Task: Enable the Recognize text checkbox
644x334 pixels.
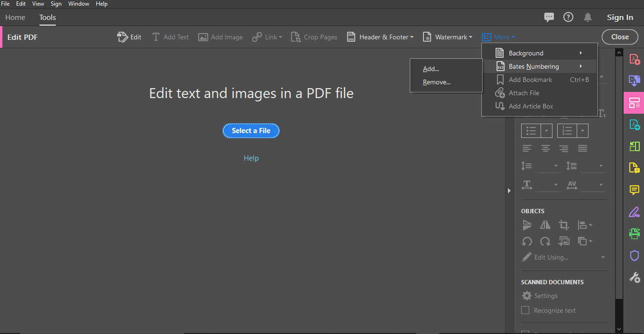Action: click(x=525, y=310)
